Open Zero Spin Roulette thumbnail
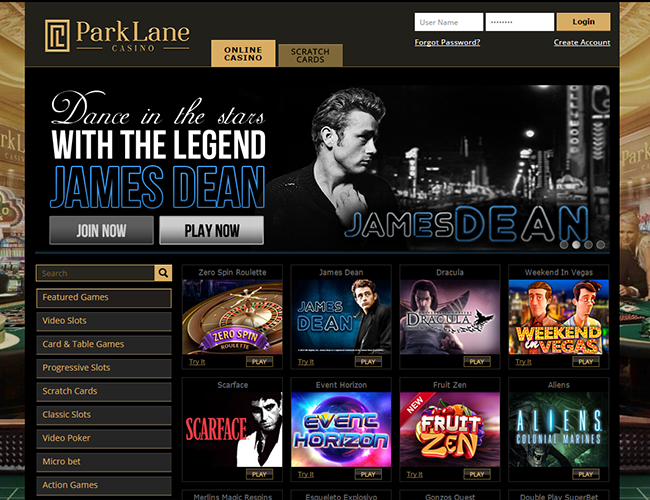 (x=233, y=317)
